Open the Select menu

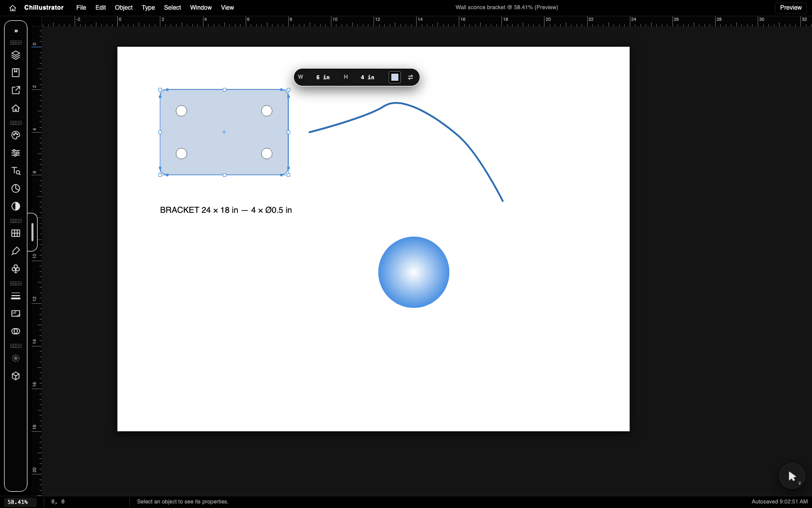tap(173, 8)
